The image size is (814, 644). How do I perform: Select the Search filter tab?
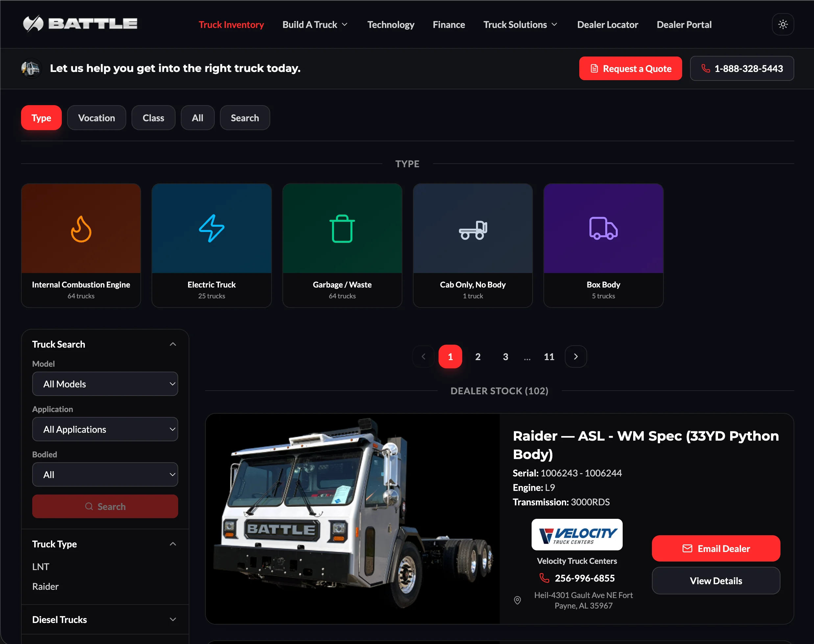[245, 118]
